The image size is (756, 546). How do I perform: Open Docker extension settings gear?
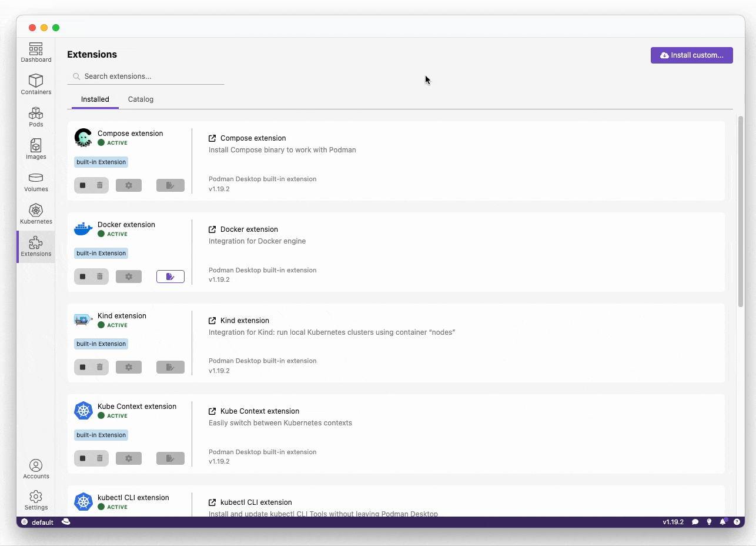point(129,277)
